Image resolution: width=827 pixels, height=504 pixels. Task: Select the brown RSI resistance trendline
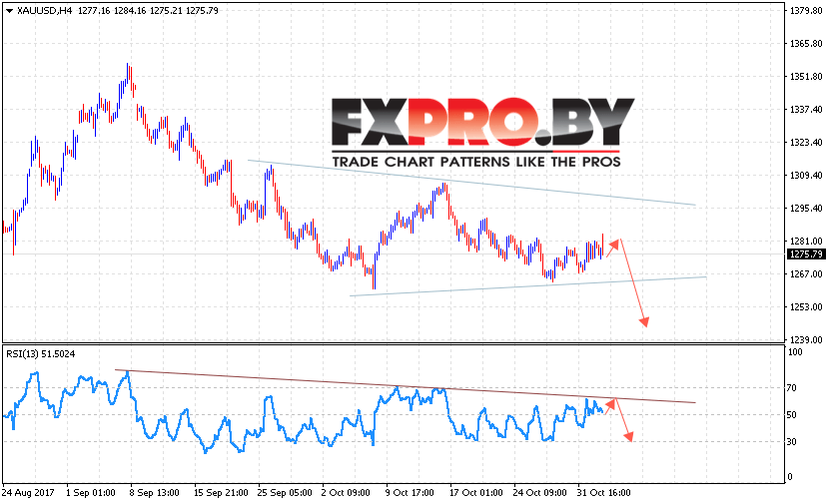[x=406, y=386]
